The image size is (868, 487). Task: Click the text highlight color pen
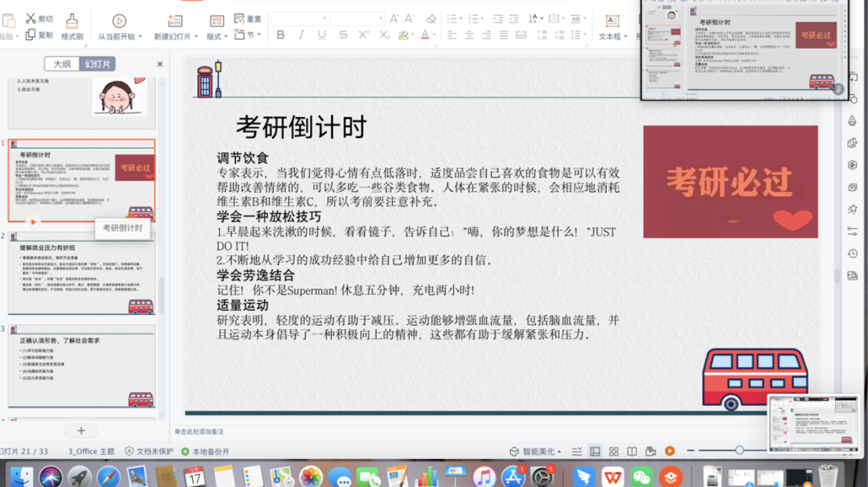pos(403,35)
